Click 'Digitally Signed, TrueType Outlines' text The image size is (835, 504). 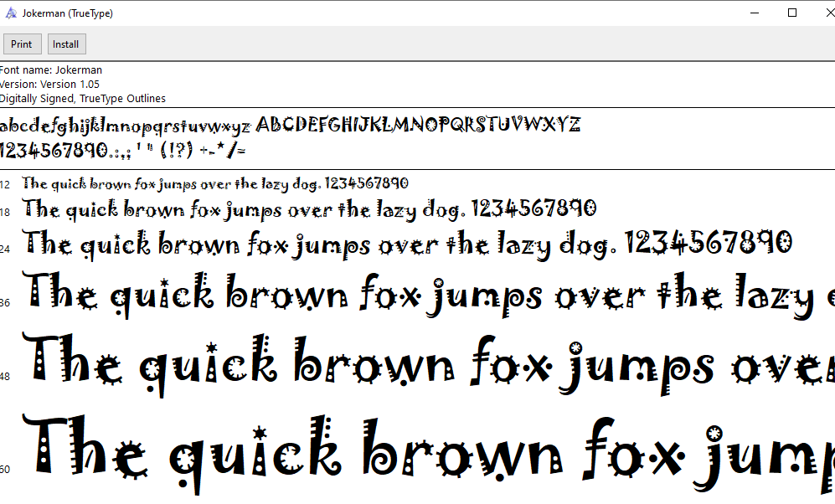point(83,99)
